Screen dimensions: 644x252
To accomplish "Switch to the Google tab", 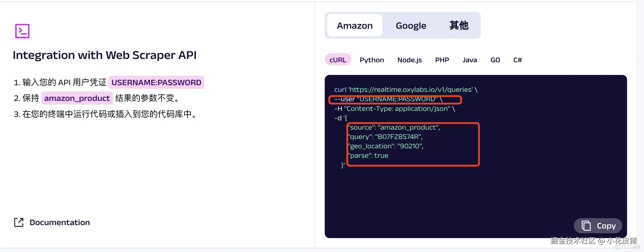I will pos(411,26).
